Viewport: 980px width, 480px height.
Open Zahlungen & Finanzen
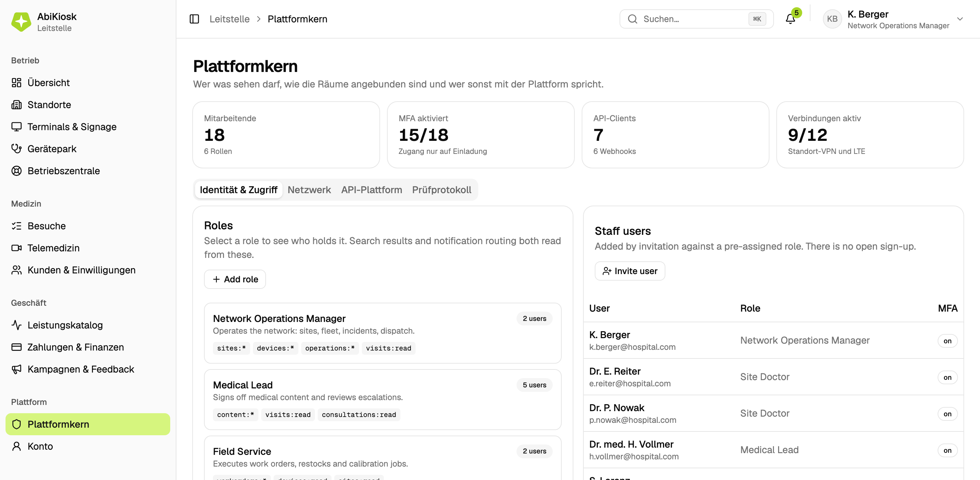coord(88,347)
